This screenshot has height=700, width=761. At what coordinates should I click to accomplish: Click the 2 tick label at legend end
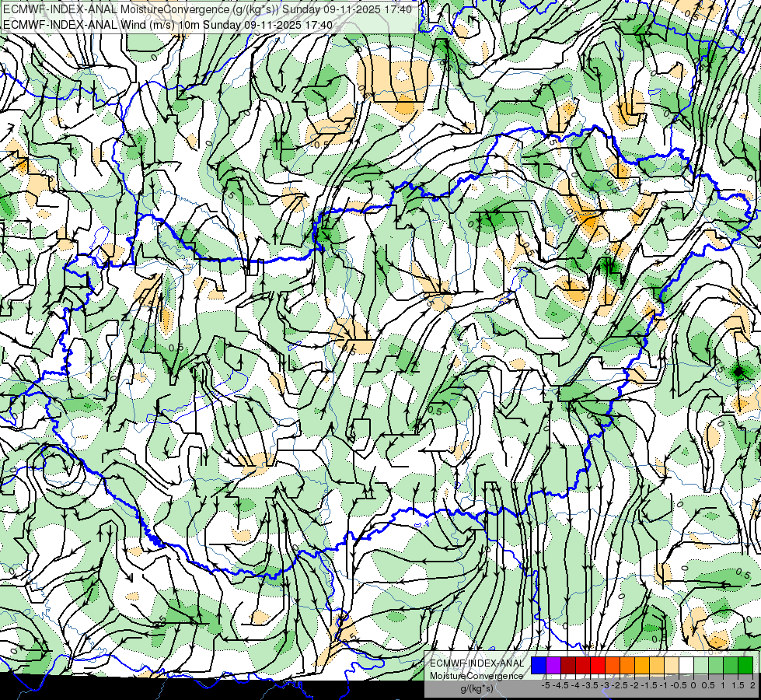pos(752,685)
